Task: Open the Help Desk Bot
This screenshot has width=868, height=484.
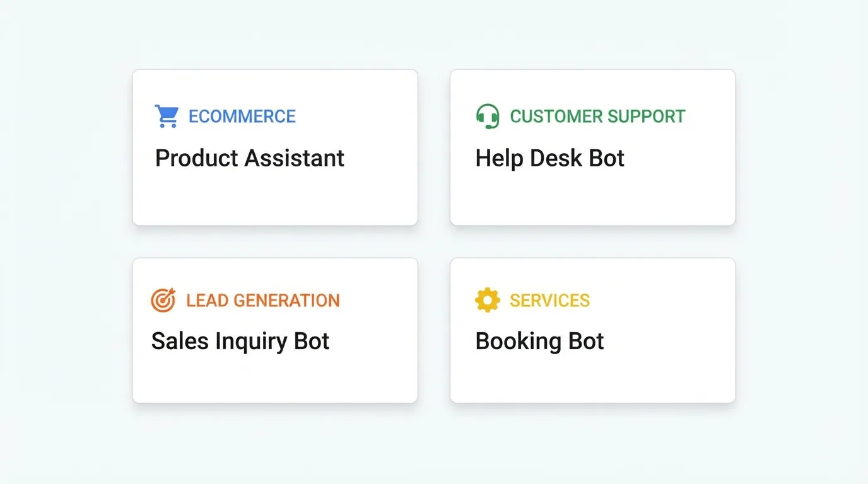Action: 549,159
